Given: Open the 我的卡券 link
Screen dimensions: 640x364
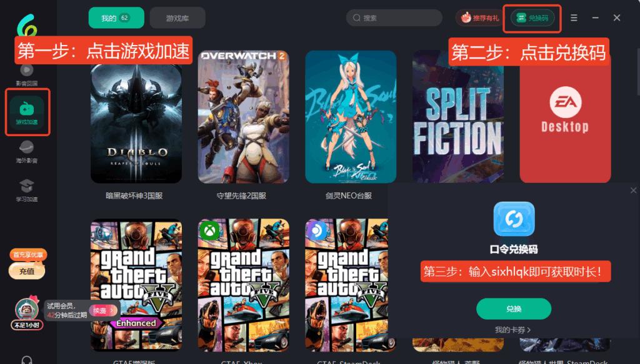Looking at the screenshot, I should [513, 330].
